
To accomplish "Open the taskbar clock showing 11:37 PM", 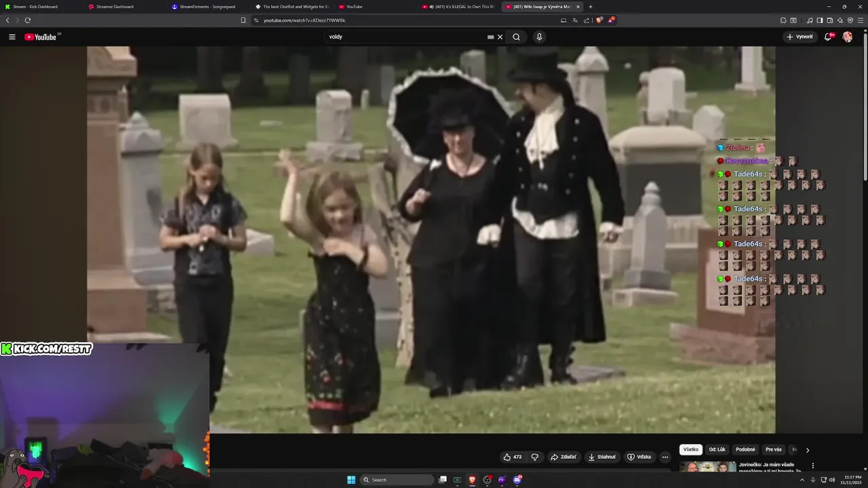I will [852, 480].
